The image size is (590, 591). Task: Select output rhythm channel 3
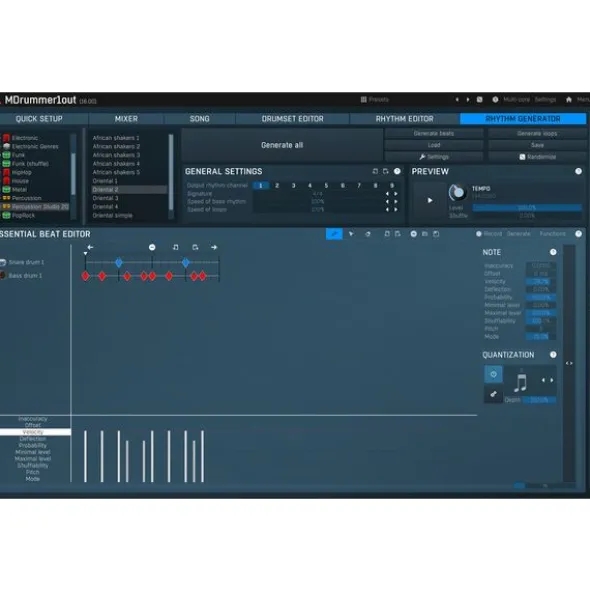click(293, 185)
